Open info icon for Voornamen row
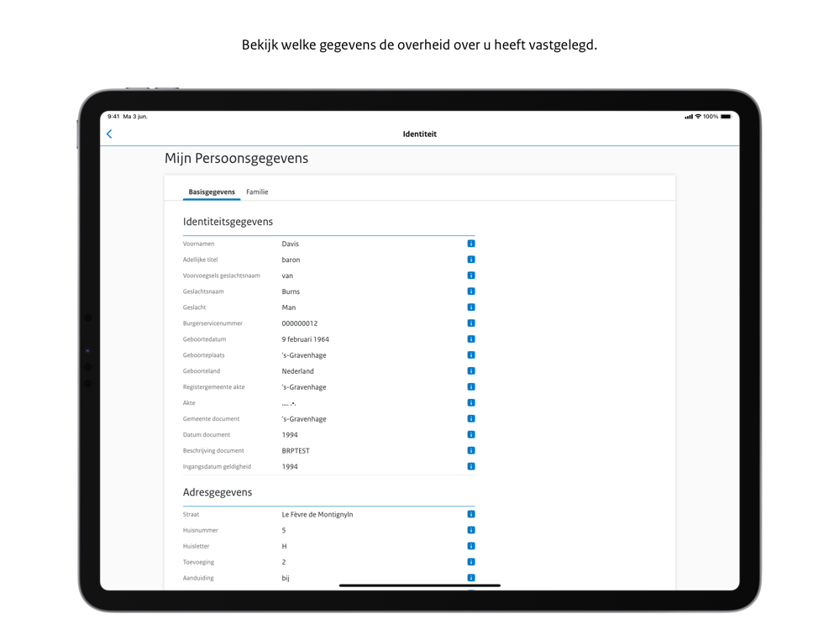 coord(471,244)
